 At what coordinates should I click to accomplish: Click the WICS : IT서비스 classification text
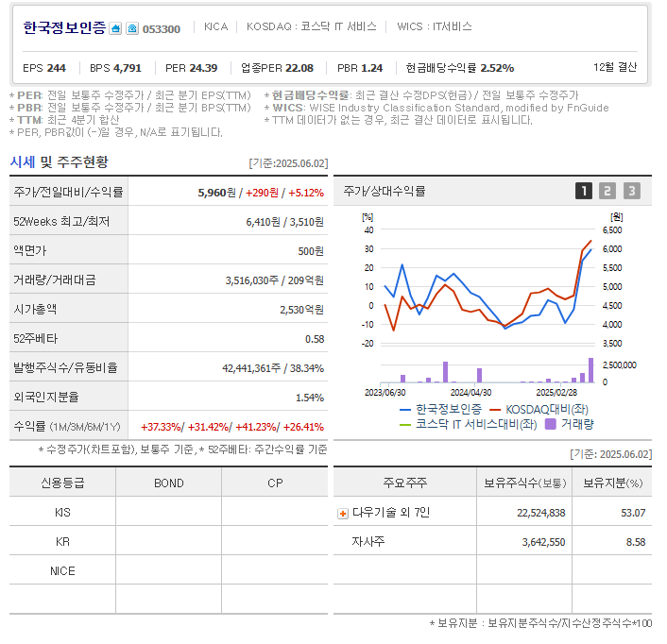[435, 26]
